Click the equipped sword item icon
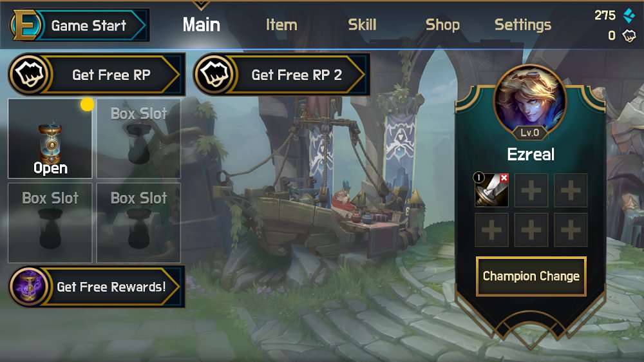Screen dimensions: 644x362 pyautogui.click(x=491, y=190)
